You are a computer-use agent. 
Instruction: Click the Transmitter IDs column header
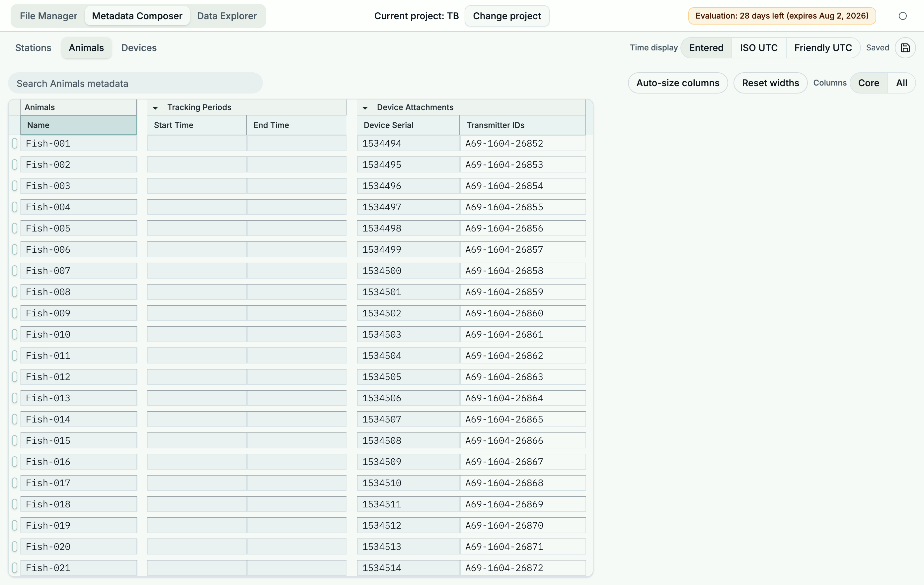(x=523, y=125)
